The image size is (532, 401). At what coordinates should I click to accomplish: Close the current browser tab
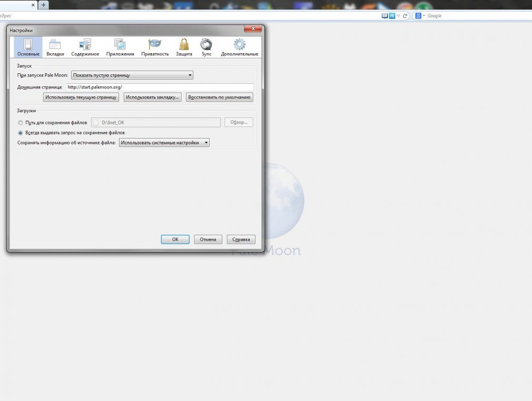(33, 5)
